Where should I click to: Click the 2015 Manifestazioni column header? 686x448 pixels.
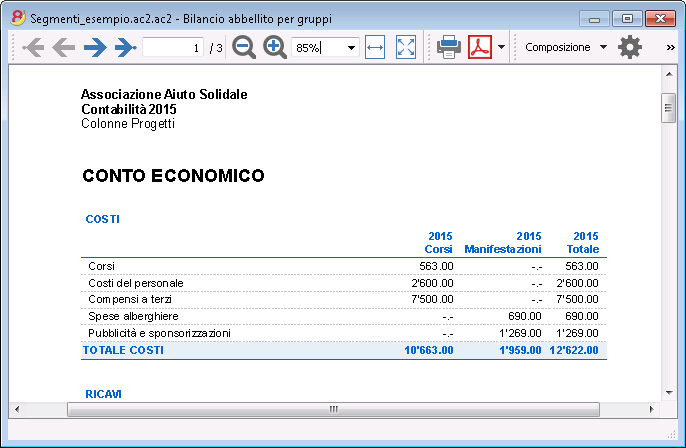tap(503, 243)
